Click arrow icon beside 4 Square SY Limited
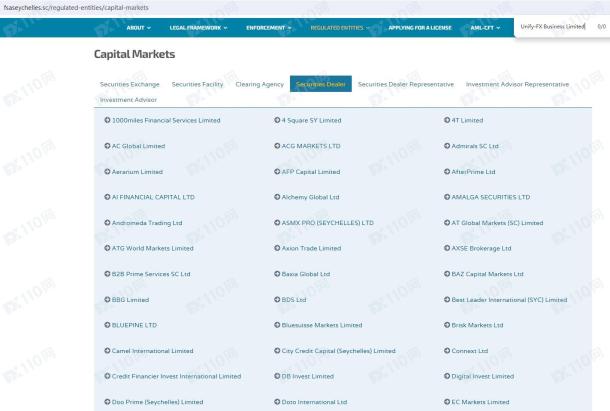The image size is (610, 411). click(x=277, y=120)
